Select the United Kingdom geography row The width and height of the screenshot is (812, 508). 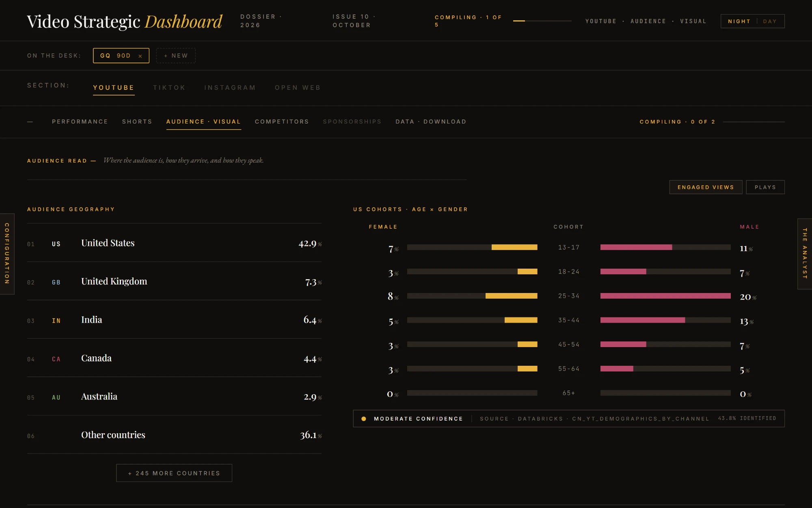coord(174,281)
